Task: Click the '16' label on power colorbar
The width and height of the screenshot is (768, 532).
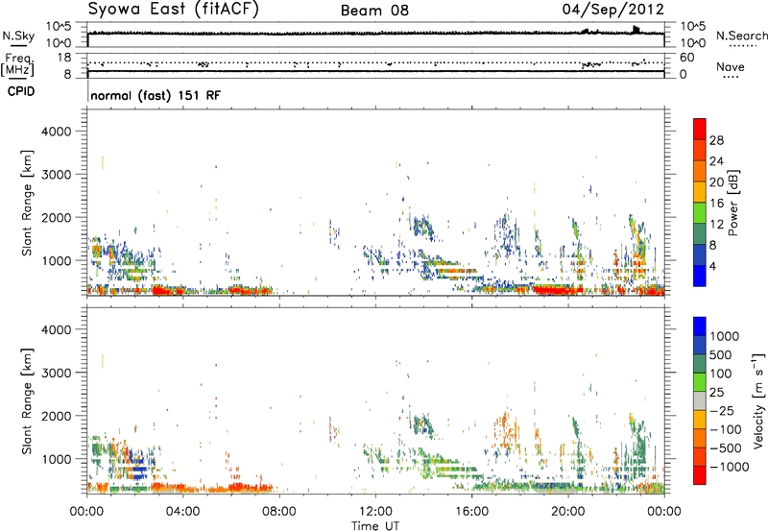Action: click(716, 204)
